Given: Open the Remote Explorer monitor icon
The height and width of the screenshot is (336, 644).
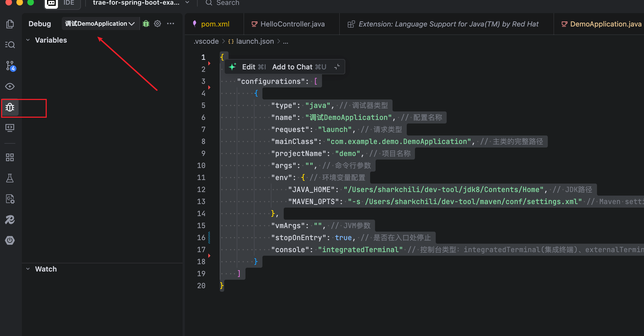Looking at the screenshot, I should (x=10, y=128).
